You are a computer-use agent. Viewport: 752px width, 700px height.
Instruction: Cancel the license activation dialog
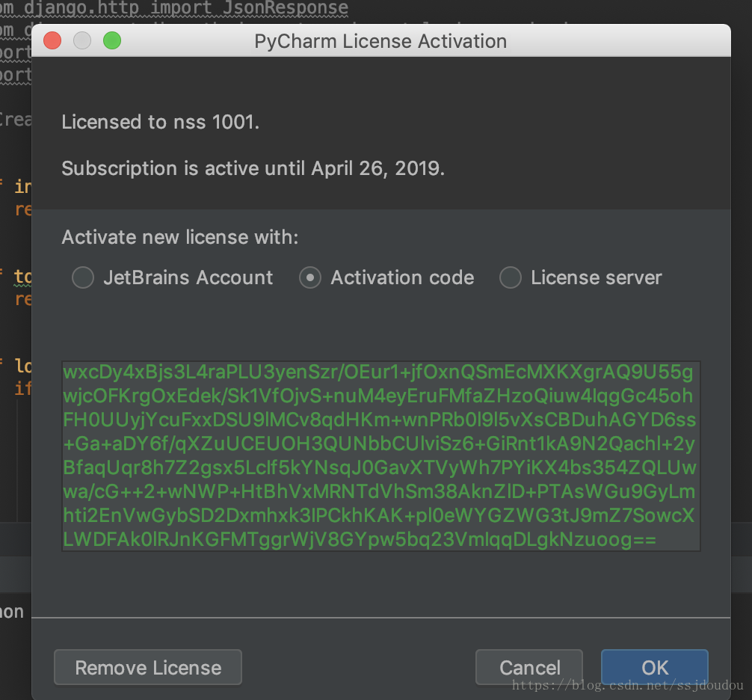[529, 667]
